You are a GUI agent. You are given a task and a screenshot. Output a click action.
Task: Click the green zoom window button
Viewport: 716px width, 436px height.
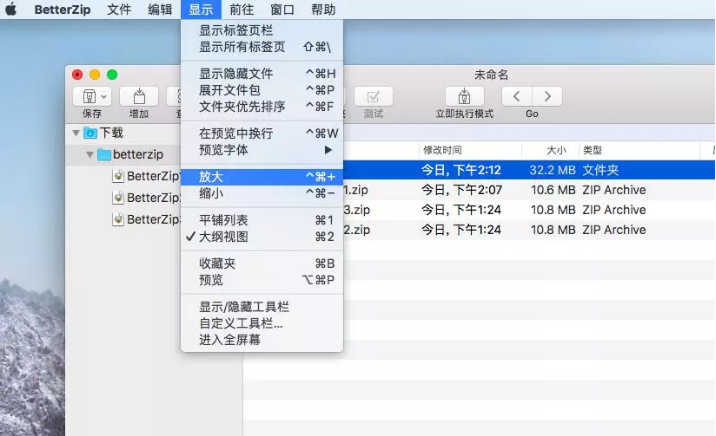[x=112, y=74]
